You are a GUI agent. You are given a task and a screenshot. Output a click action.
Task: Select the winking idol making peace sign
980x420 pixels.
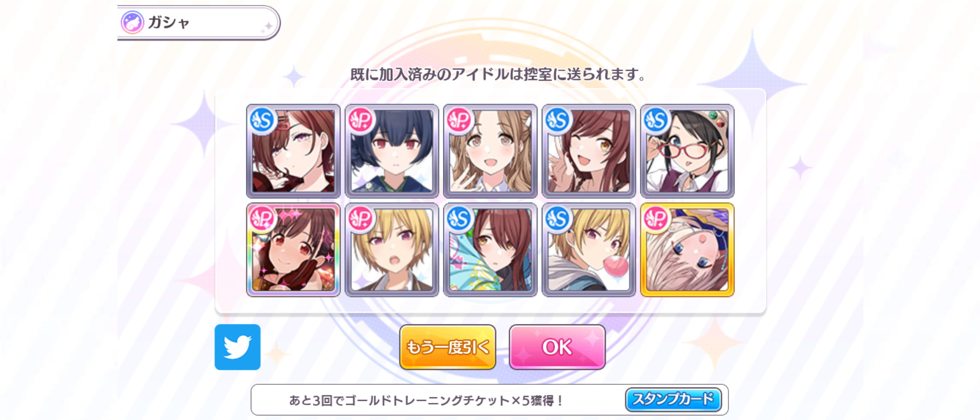(589, 151)
